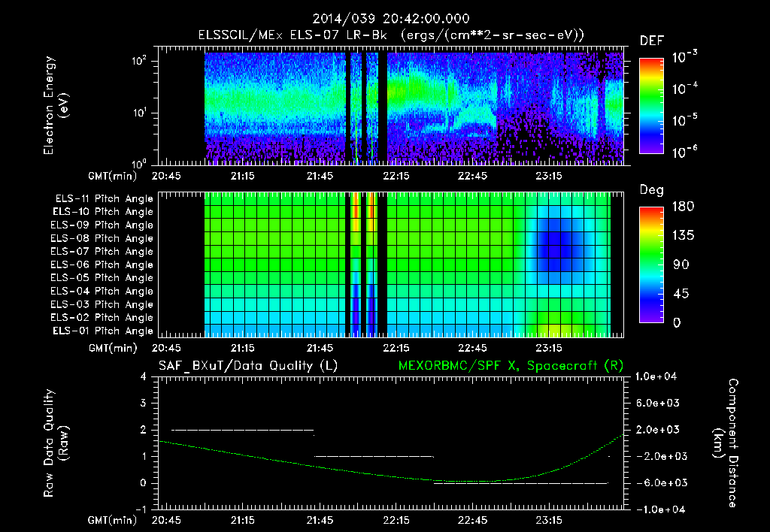Image resolution: width=770 pixels, height=532 pixels.
Task: Click the 10^2 electron energy tick label
Action: click(139, 61)
